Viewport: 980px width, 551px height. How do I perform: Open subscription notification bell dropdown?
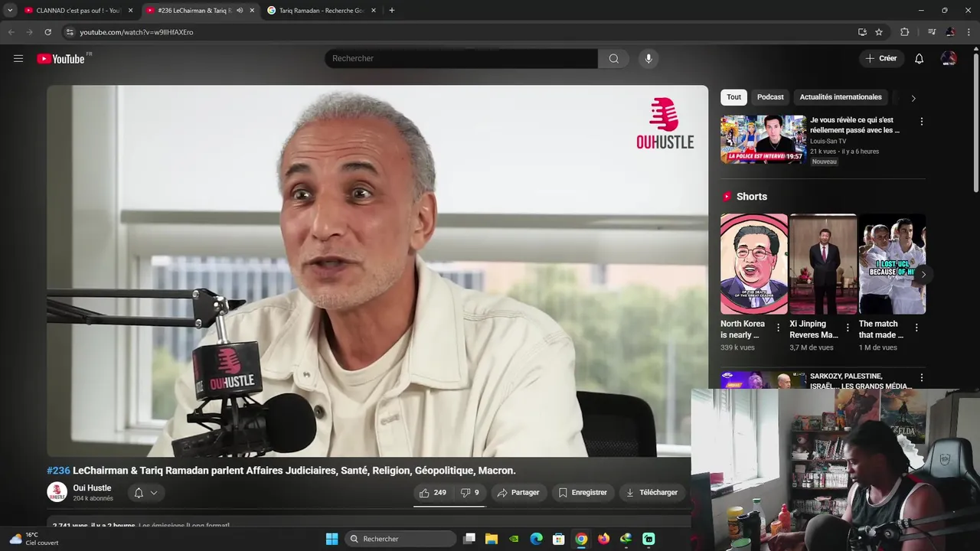145,493
